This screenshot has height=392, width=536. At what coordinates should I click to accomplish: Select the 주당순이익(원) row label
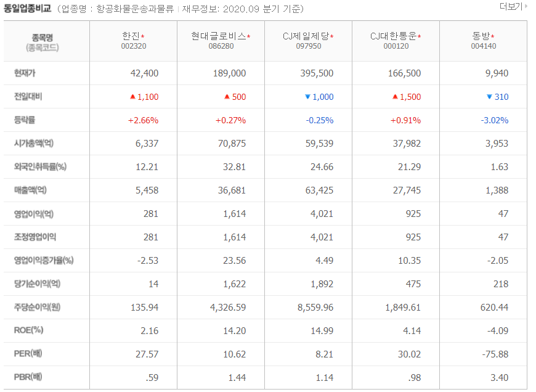click(x=37, y=307)
